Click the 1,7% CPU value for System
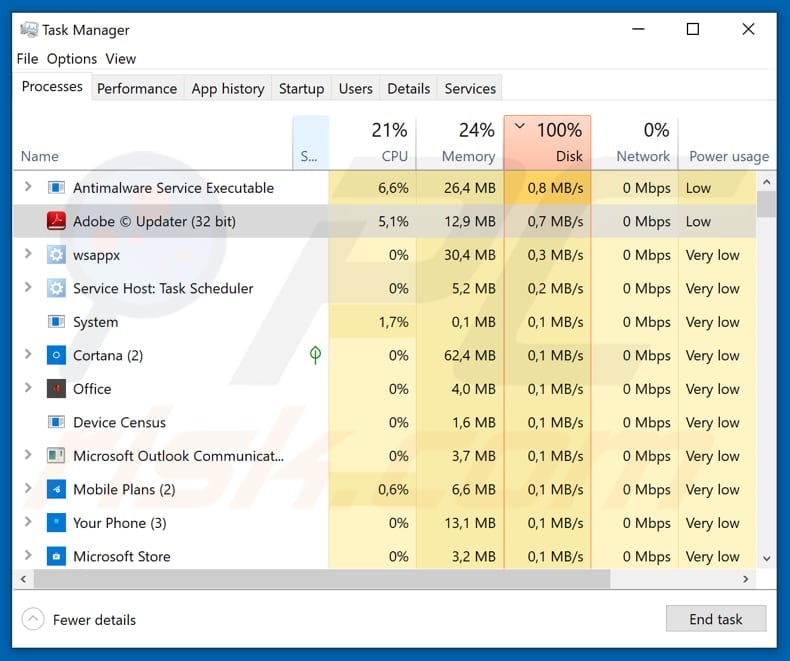 coord(393,322)
